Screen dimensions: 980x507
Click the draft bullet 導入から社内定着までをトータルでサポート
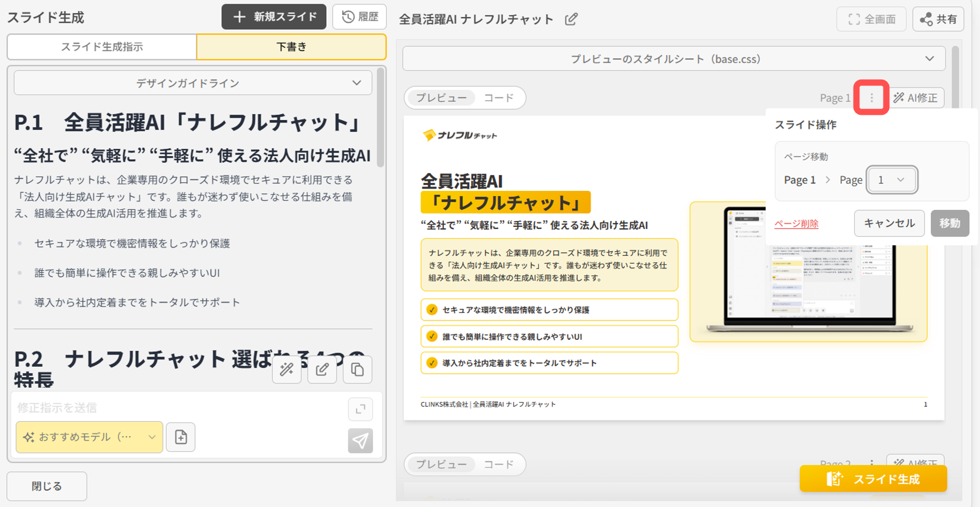coord(137,302)
